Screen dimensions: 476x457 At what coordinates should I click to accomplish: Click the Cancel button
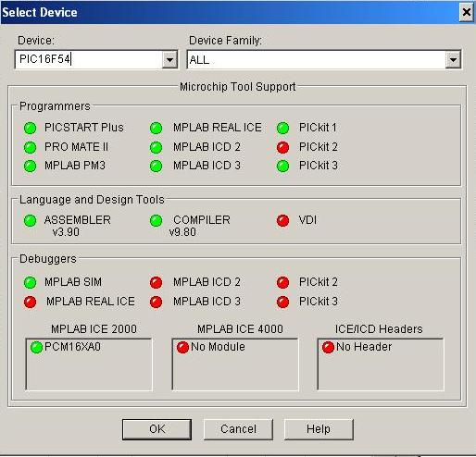tap(238, 429)
